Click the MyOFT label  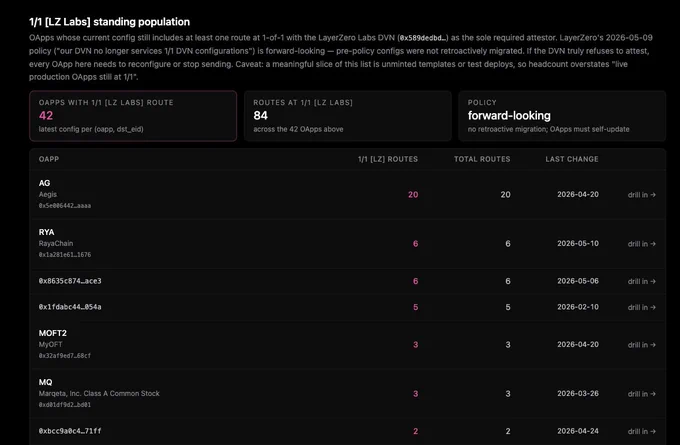click(50, 344)
